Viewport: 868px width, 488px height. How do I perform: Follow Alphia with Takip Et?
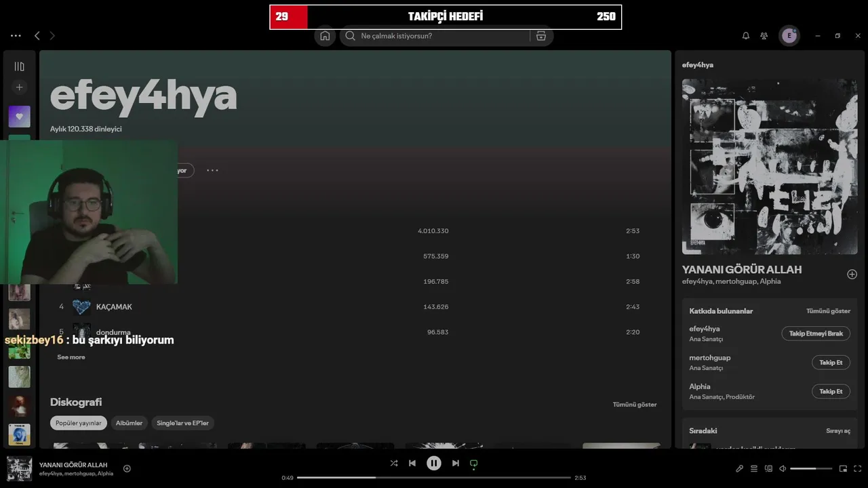click(831, 391)
